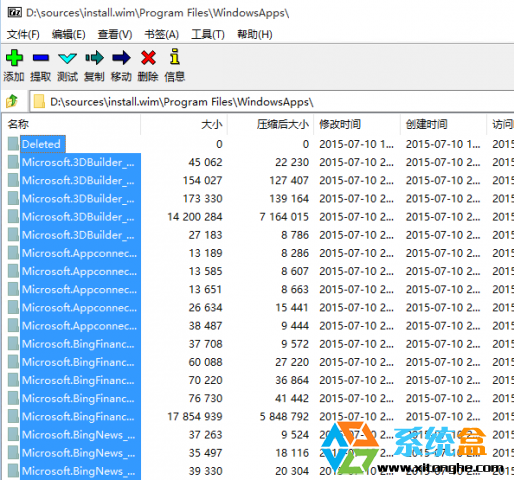Click the packed size value 5 848 792
The height and width of the screenshot is (480, 514).
pyautogui.click(x=284, y=417)
